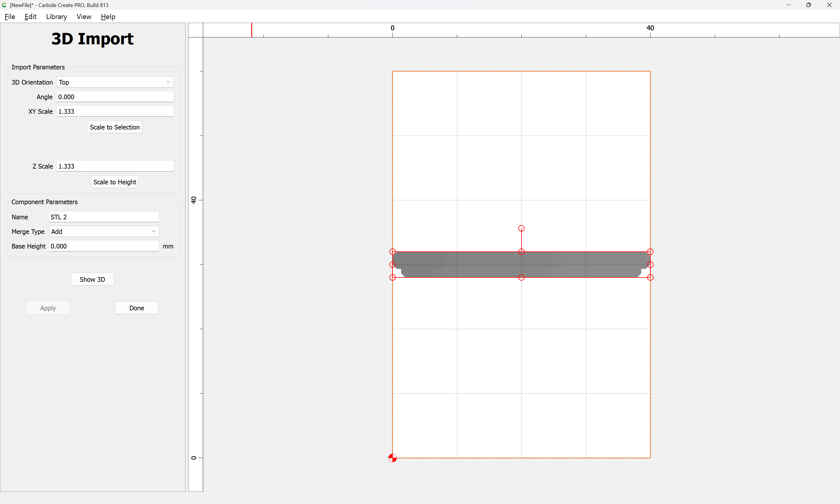Image resolution: width=840 pixels, height=504 pixels.
Task: Click the right-middle resize handle of the model
Action: [x=650, y=265]
